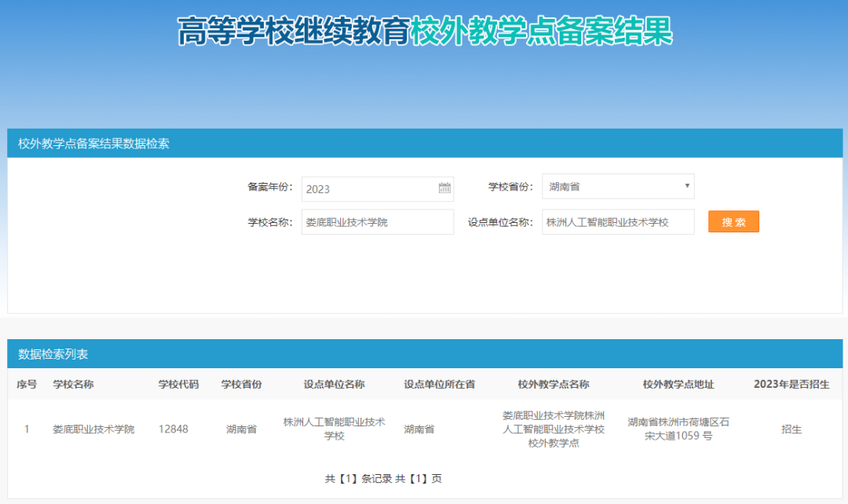
Task: Click the 数据检索列表 panel header
Action: (x=53, y=354)
